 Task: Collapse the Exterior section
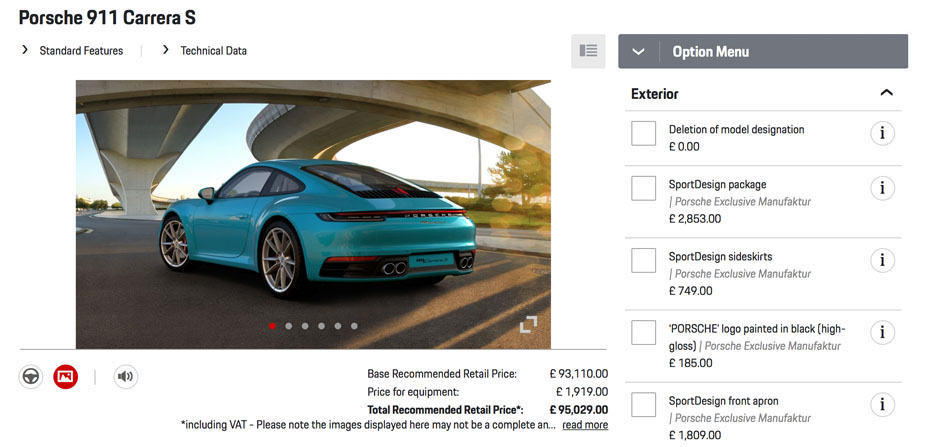coord(887,93)
